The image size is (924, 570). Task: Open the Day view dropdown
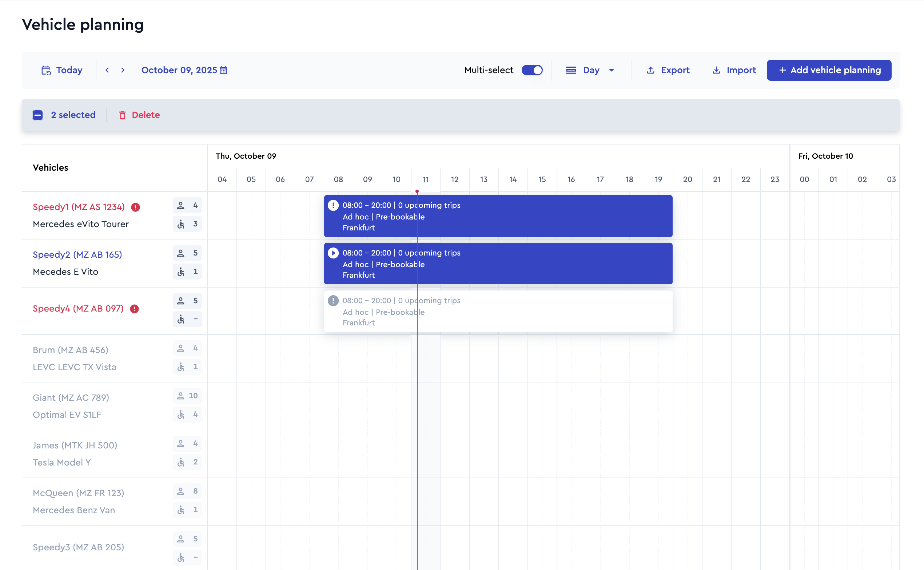pos(590,70)
